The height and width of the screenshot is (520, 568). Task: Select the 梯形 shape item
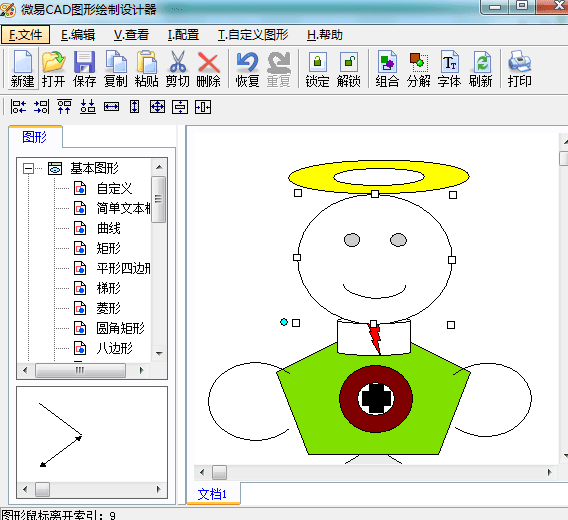pyautogui.click(x=109, y=288)
